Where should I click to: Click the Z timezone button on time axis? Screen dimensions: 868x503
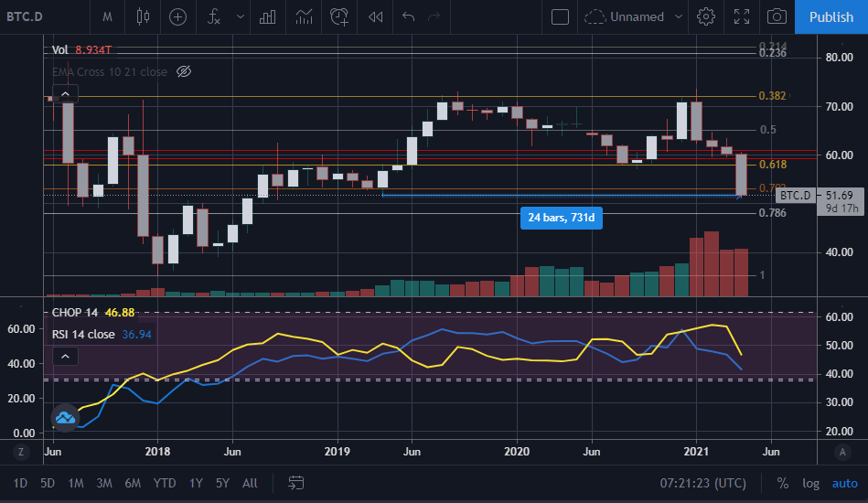tap(21, 452)
